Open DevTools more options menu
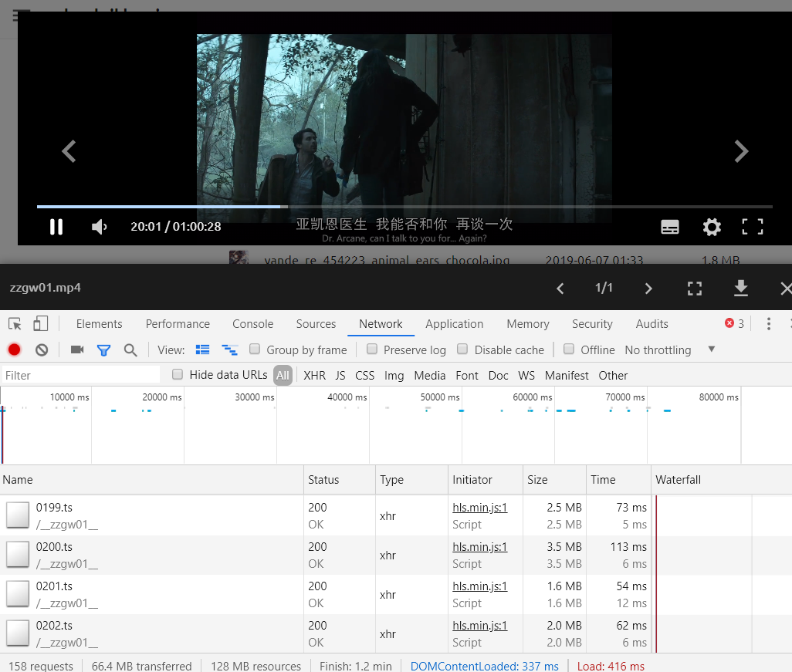The width and height of the screenshot is (792, 672). [768, 323]
